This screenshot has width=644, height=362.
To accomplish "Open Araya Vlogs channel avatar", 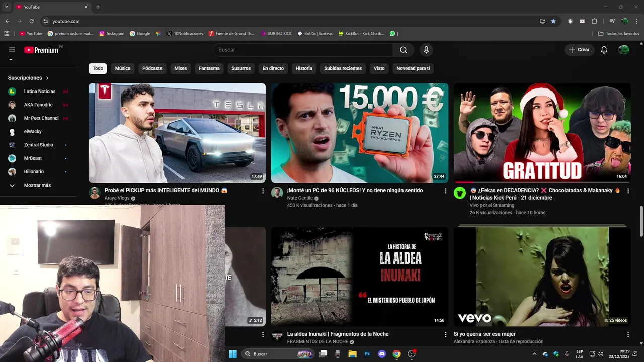I will (x=95, y=193).
